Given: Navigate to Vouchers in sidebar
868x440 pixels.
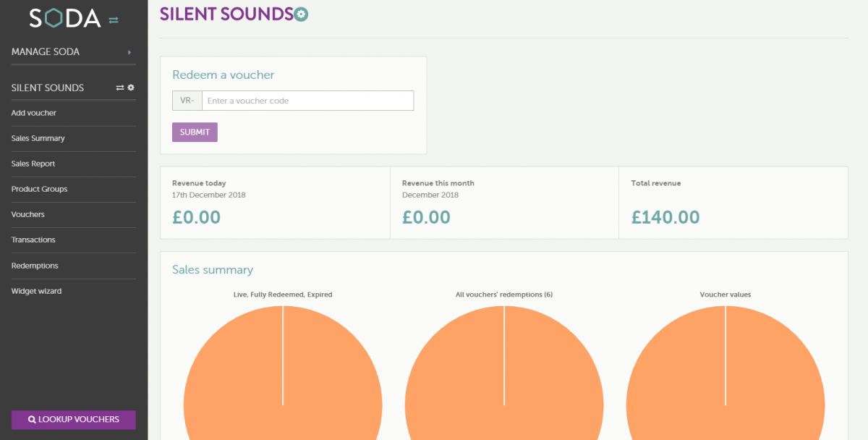Looking at the screenshot, I should [x=27, y=214].
